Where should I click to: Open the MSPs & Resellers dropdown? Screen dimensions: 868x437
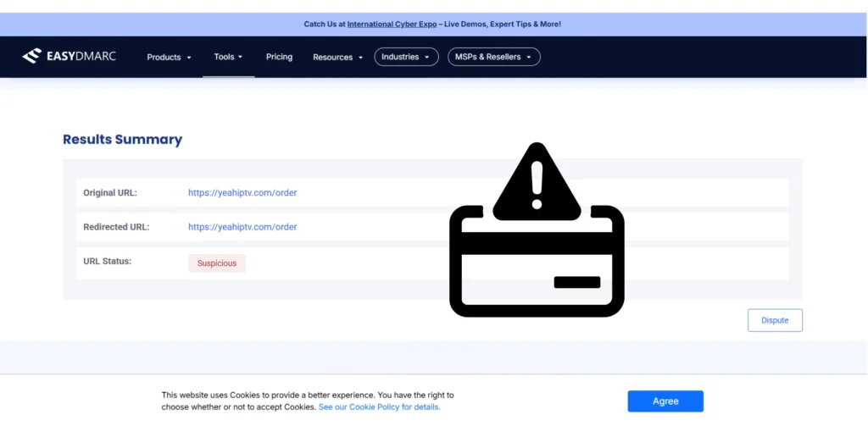tap(493, 57)
